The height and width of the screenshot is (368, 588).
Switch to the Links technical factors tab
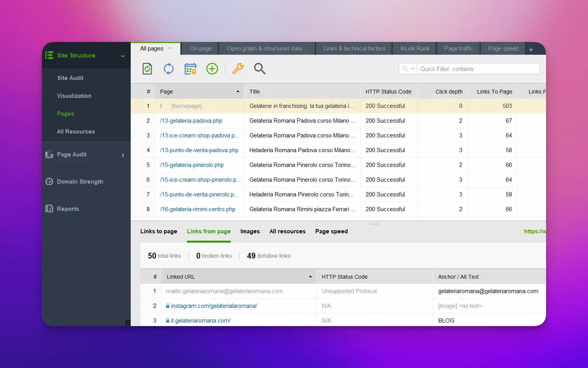point(353,48)
